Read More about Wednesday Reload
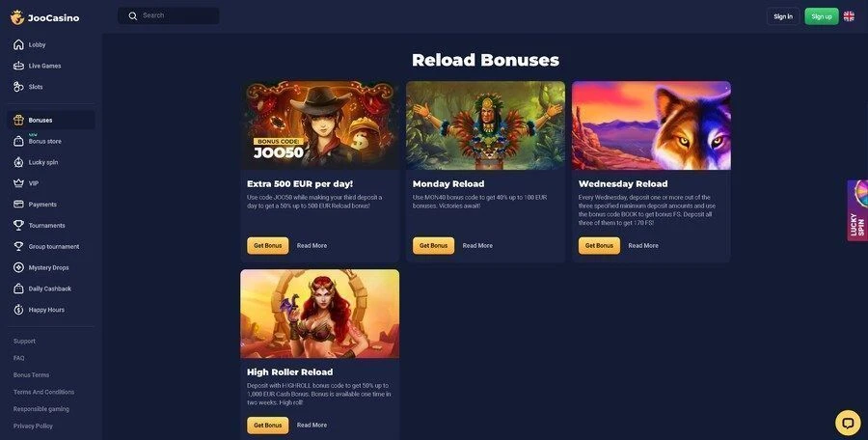 (x=643, y=245)
